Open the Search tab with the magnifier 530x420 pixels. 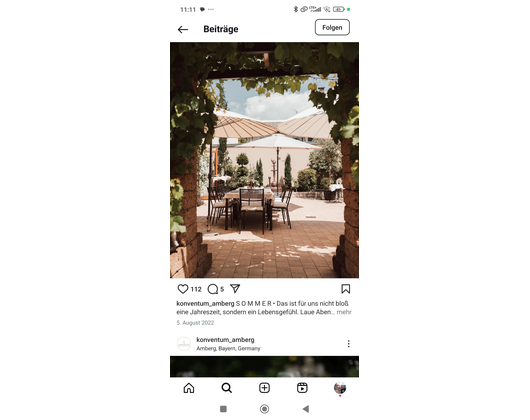[226, 388]
